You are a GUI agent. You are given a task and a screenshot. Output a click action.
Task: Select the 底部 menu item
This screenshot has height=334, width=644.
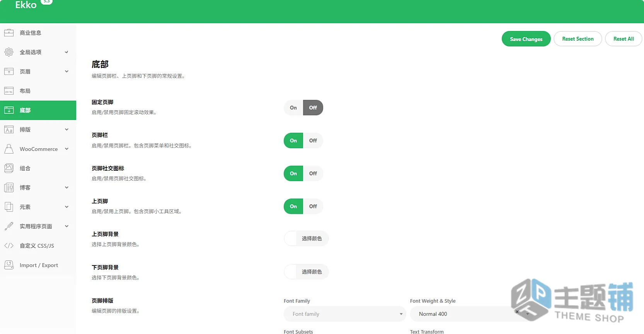pos(38,110)
